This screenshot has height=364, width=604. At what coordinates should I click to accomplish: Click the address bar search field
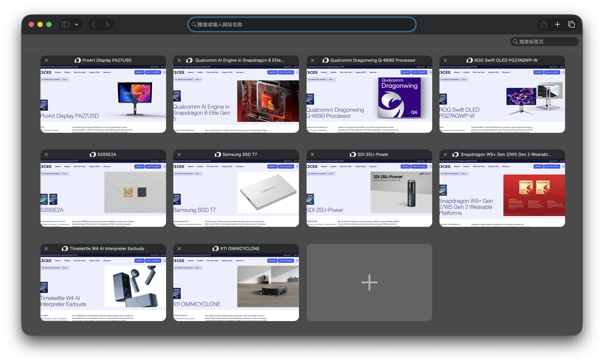click(x=301, y=24)
